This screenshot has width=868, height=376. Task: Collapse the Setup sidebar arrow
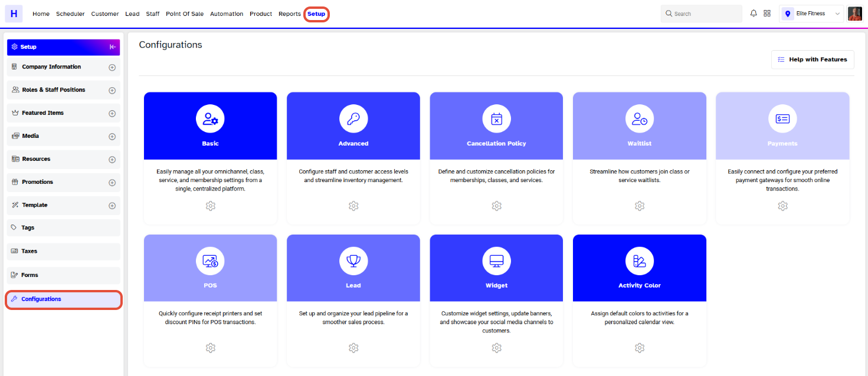tap(113, 47)
